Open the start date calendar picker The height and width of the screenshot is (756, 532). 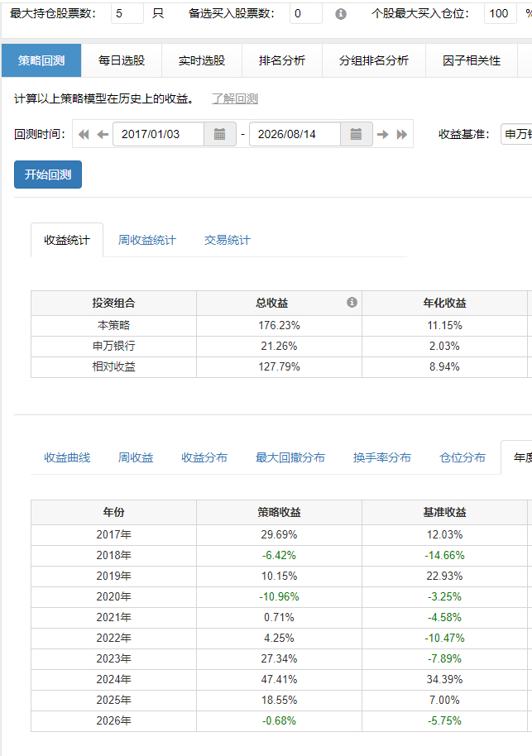219,134
